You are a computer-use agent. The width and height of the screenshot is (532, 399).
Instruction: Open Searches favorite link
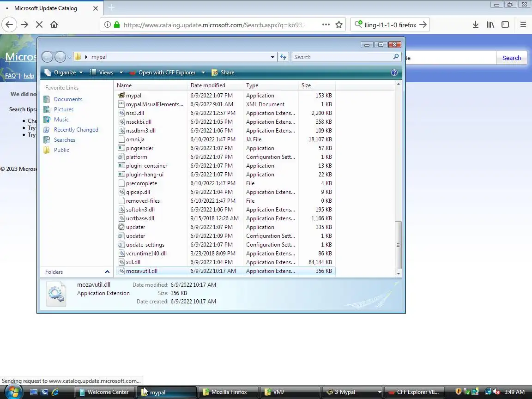65,140
